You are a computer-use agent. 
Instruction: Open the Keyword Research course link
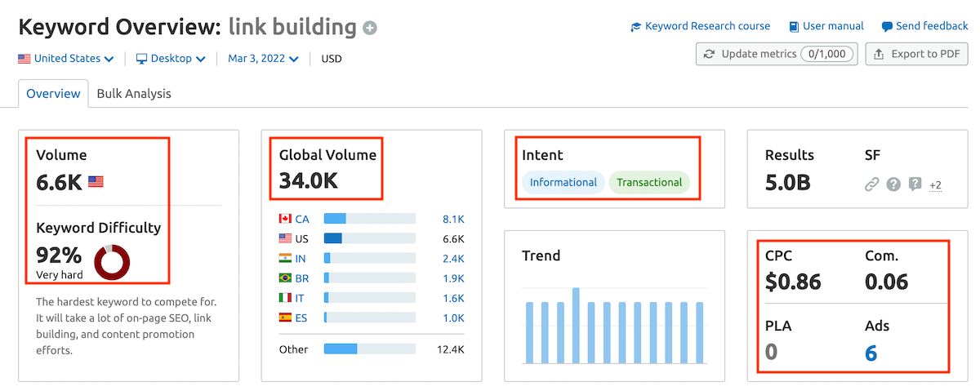[x=700, y=26]
